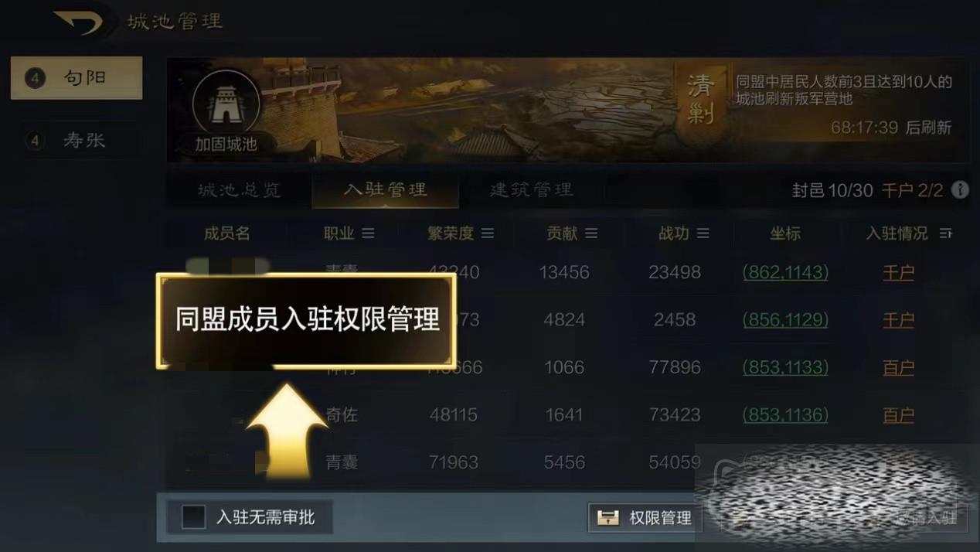
Task: Select 句阳 city in the sidebar
Action: click(x=77, y=77)
